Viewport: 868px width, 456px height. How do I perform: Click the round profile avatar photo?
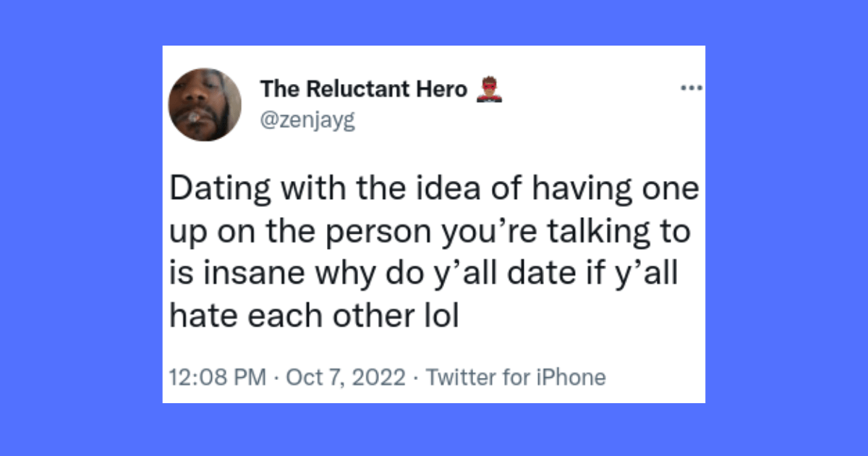205,105
